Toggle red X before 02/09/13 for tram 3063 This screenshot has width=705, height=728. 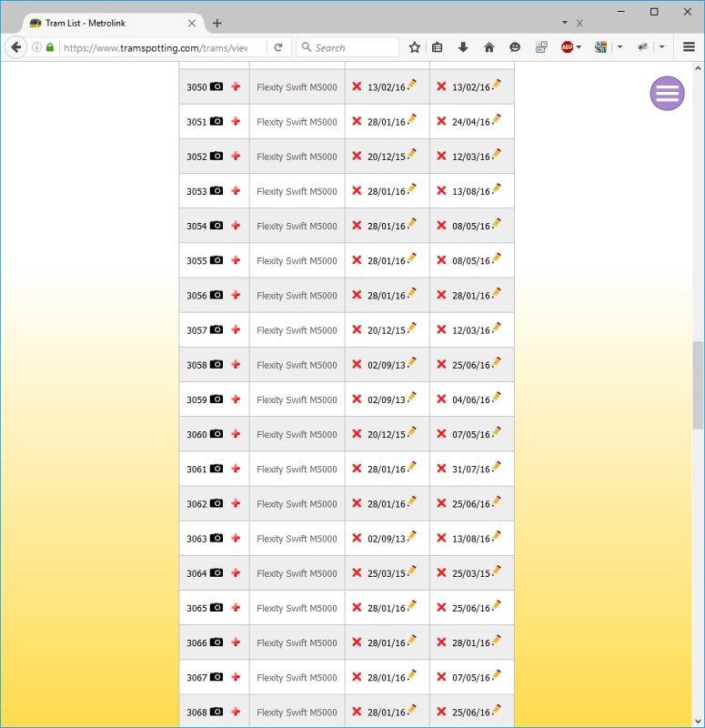[357, 538]
